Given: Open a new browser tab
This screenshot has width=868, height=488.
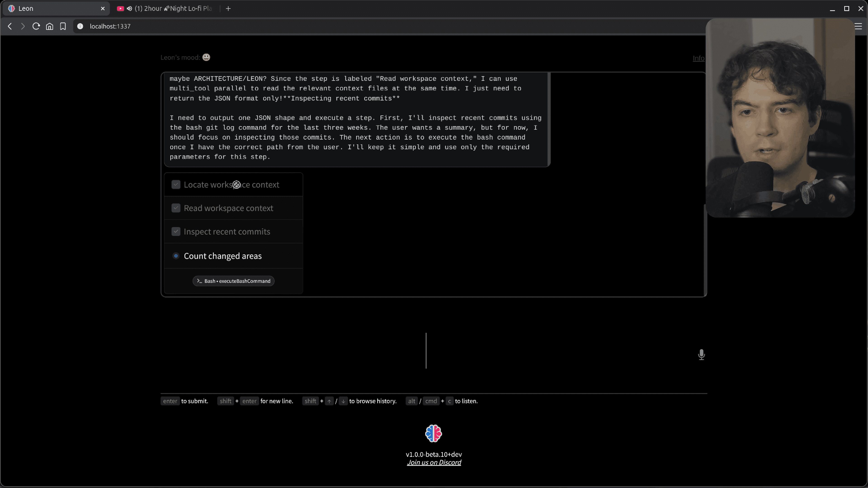Looking at the screenshot, I should [x=228, y=8].
